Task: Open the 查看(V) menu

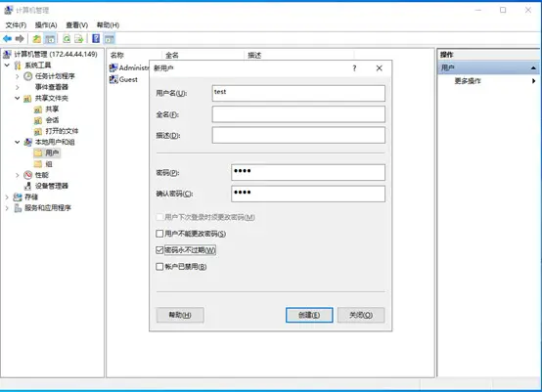Action: tap(76, 24)
